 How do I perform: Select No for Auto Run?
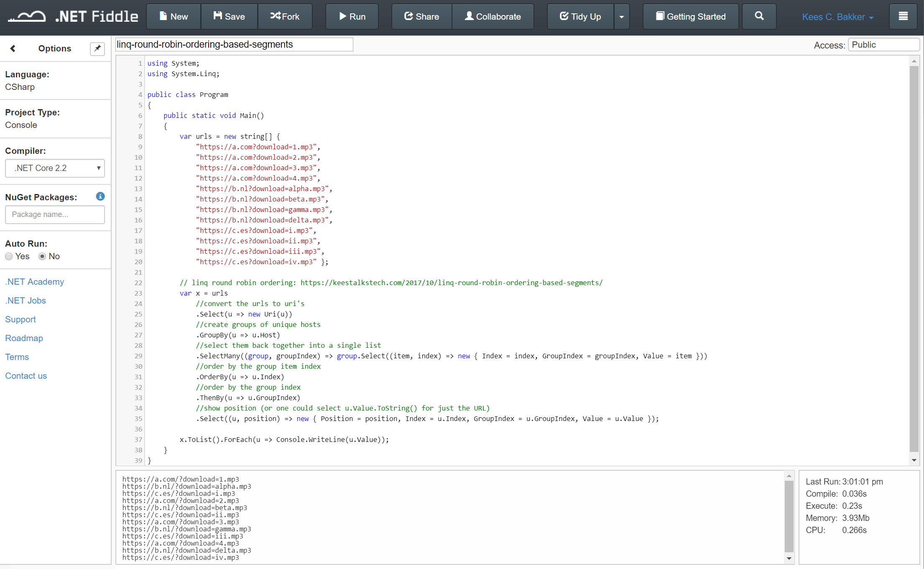point(42,256)
